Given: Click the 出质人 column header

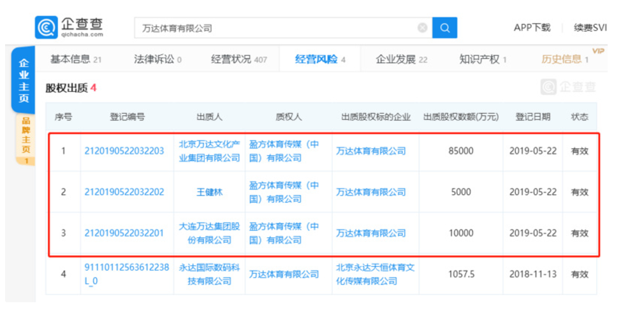Looking at the screenshot, I should click(210, 117).
